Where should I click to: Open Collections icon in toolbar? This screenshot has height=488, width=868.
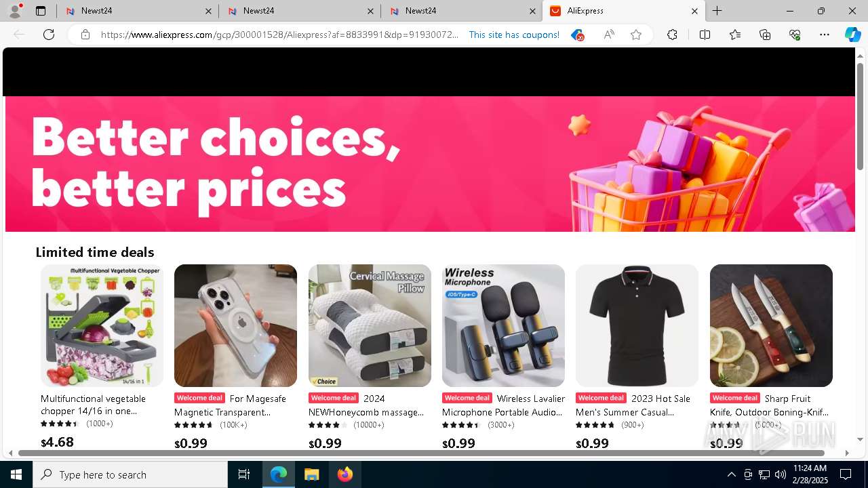(765, 35)
